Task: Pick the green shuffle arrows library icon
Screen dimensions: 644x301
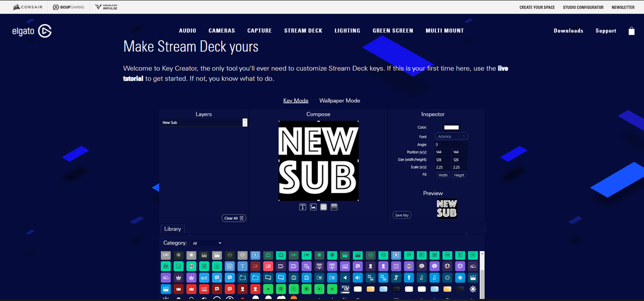Action: point(332,289)
